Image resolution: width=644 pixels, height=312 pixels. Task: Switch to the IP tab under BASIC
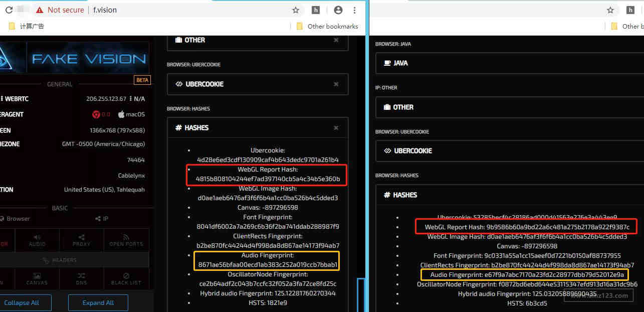tap(102, 219)
